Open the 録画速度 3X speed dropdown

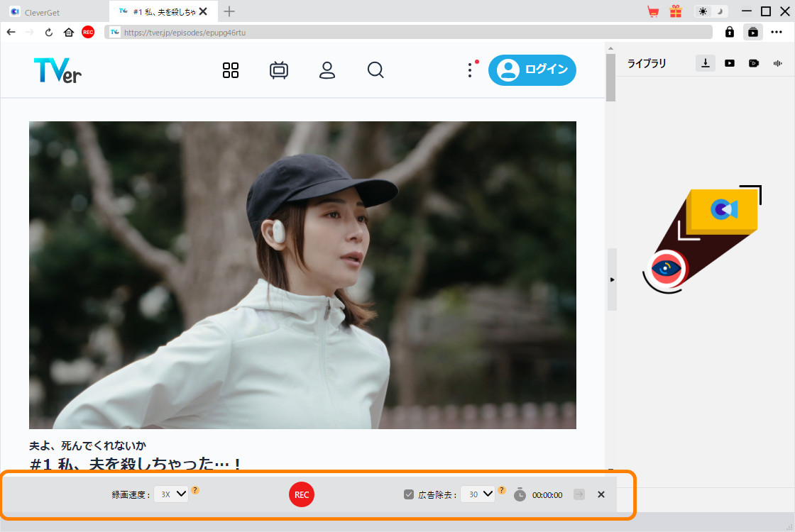click(x=172, y=494)
